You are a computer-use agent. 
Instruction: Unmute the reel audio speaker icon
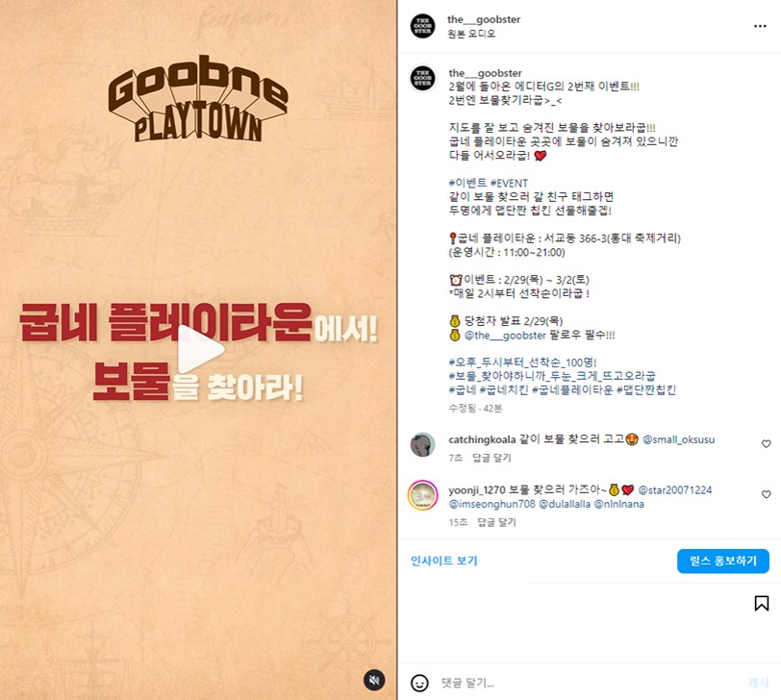374,680
